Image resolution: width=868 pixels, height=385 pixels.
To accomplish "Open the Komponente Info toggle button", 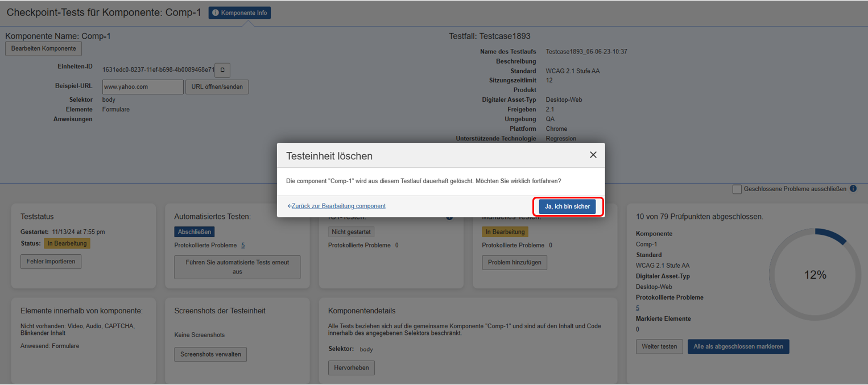I will 239,13.
